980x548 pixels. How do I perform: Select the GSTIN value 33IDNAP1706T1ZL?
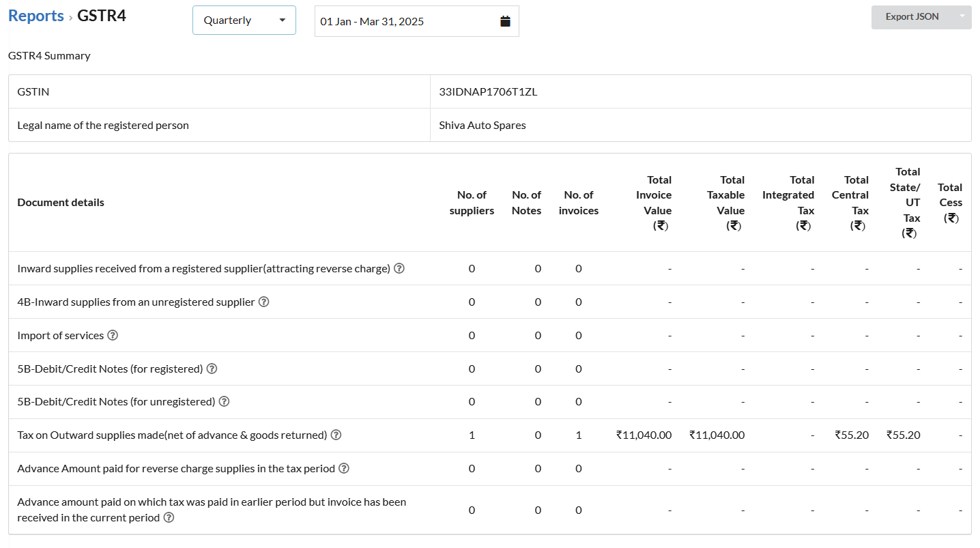tap(488, 91)
